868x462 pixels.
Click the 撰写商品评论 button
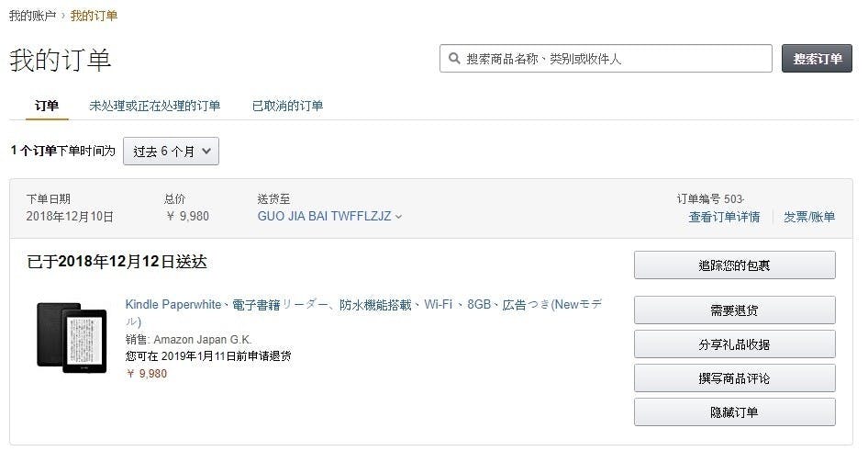coord(734,378)
